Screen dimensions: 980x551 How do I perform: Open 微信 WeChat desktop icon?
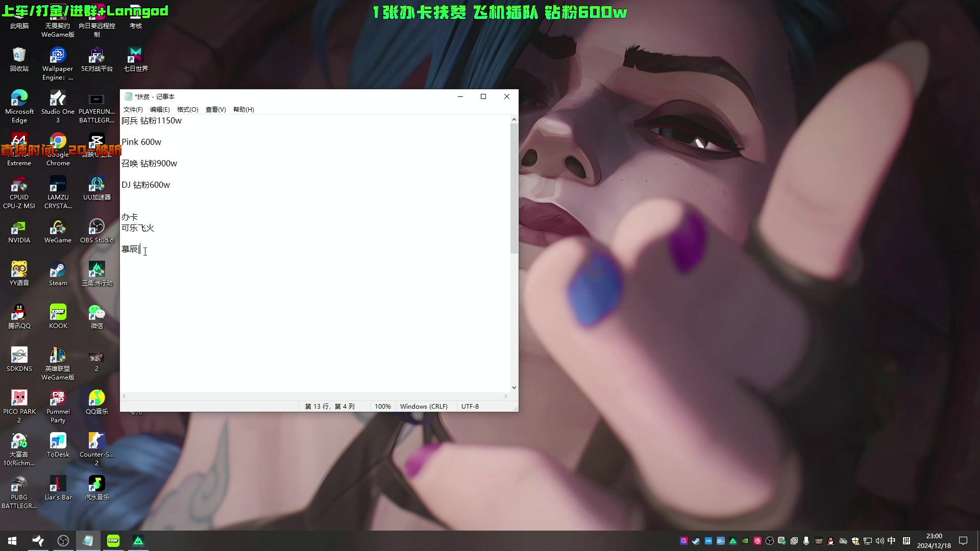(96, 316)
